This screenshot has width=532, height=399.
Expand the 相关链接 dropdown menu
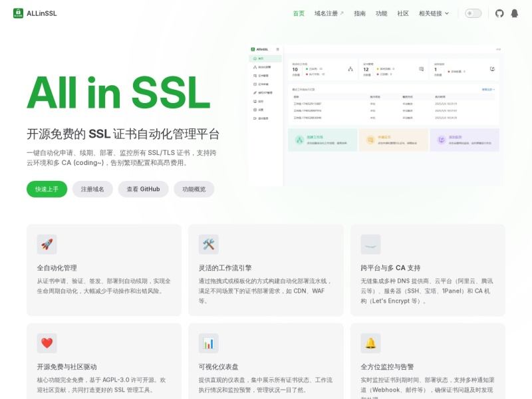[434, 13]
